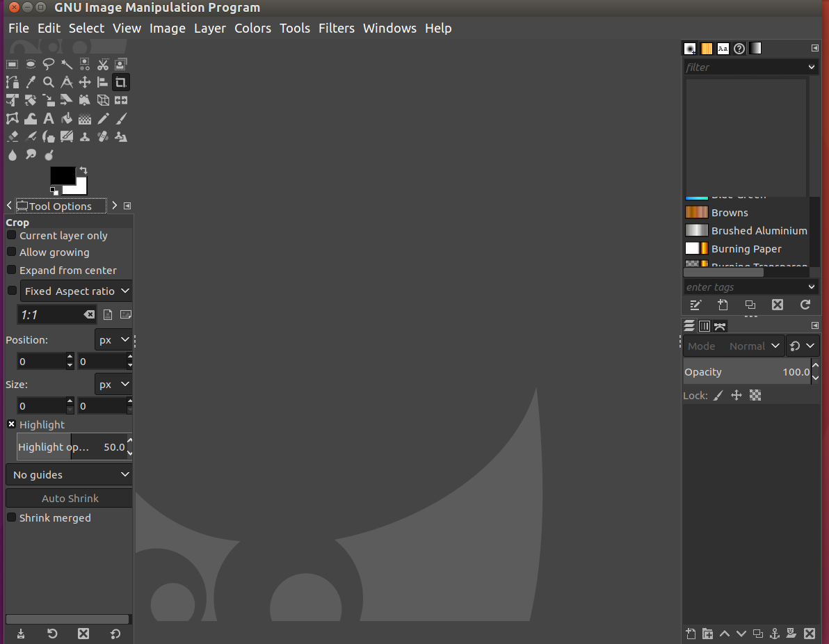Expand the No guides dropdown

pos(70,475)
